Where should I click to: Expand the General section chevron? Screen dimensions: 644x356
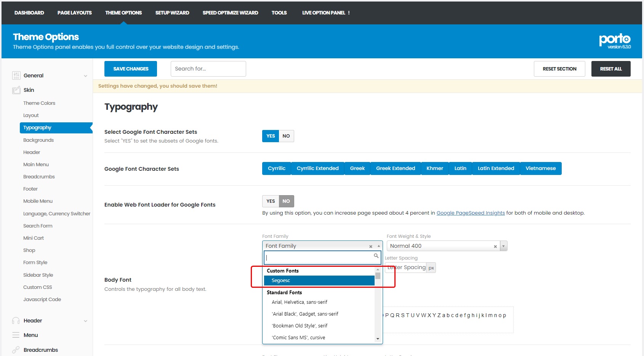(85, 76)
